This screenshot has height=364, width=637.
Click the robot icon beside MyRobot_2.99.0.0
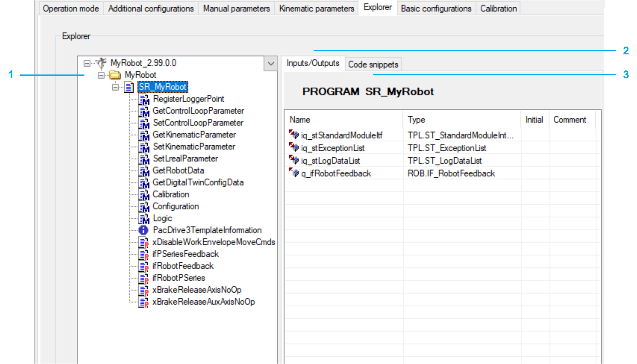(102, 63)
